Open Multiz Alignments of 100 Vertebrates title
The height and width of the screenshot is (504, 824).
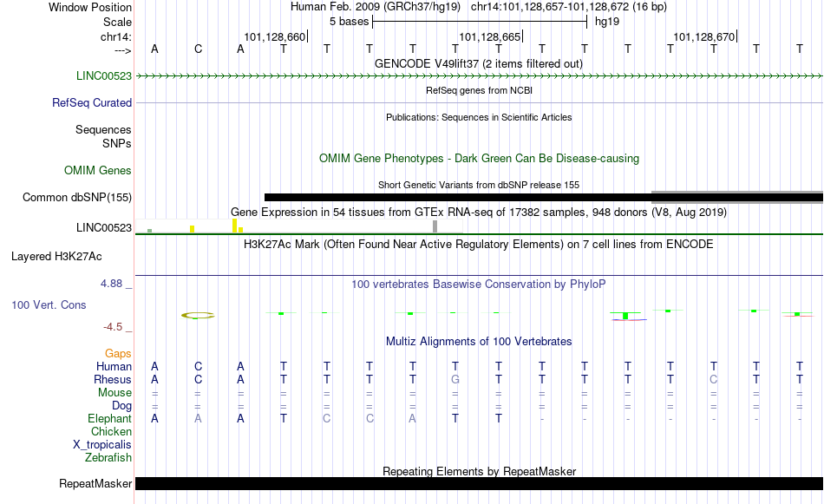pos(479,342)
